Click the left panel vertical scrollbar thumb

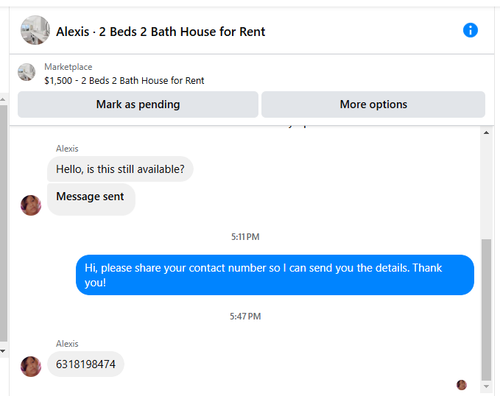pos(3,223)
